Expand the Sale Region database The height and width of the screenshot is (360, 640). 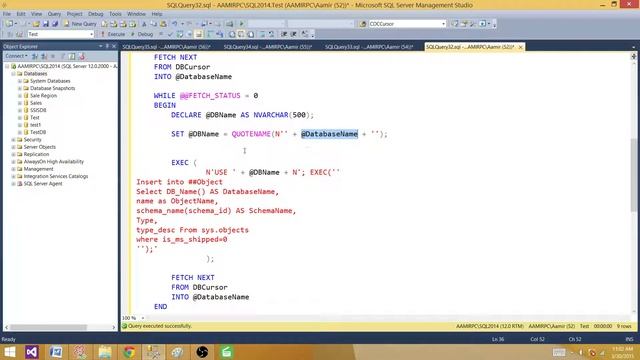20,96
